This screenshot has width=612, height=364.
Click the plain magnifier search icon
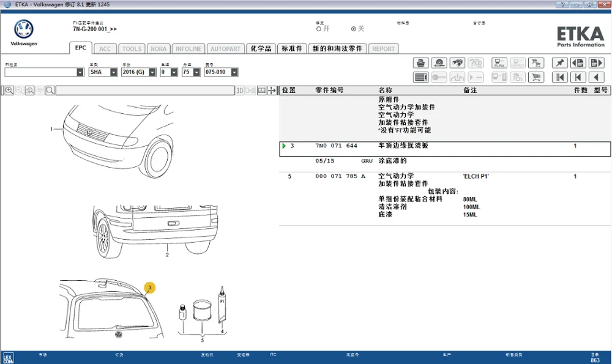(x=50, y=91)
